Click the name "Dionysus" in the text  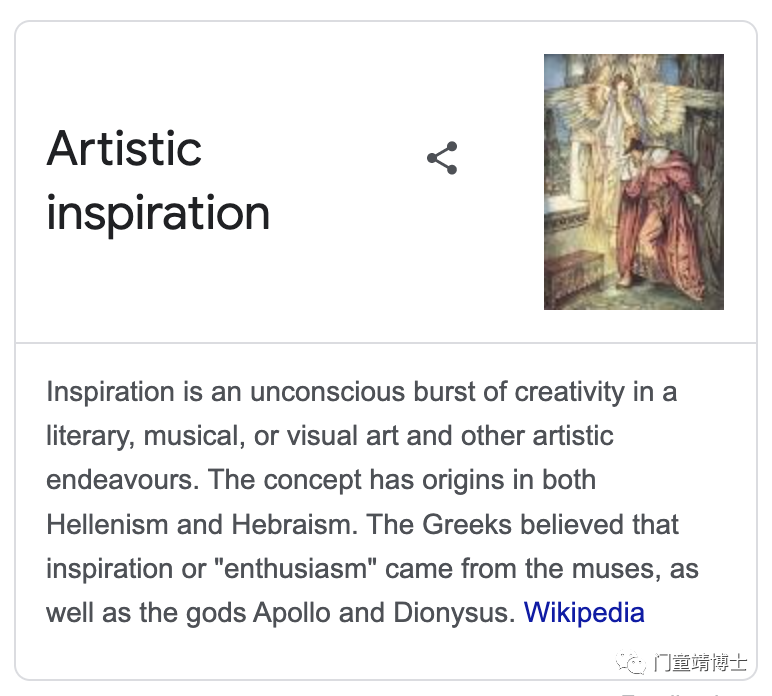(x=454, y=613)
